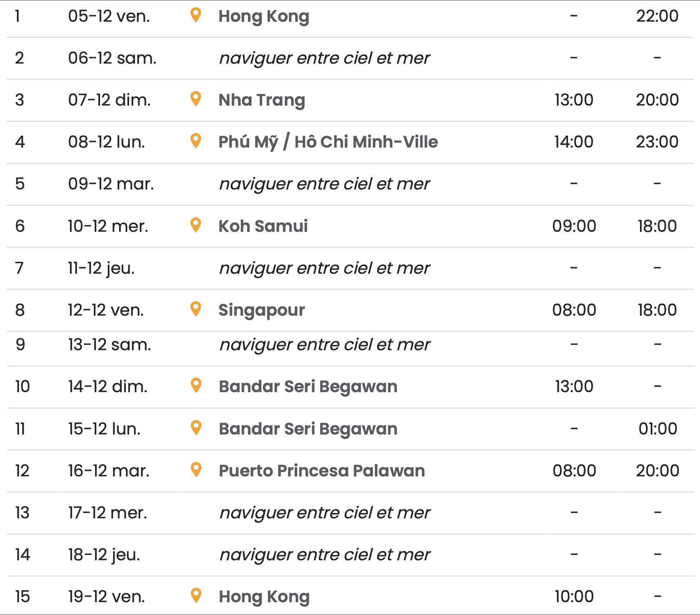Click the Bandar Seri Begawan pin on 14-12
Screen dimensions: 700x615
[197, 385]
